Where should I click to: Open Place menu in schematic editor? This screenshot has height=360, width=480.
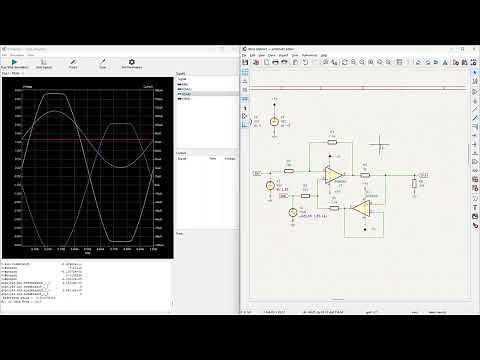[x=272, y=55]
